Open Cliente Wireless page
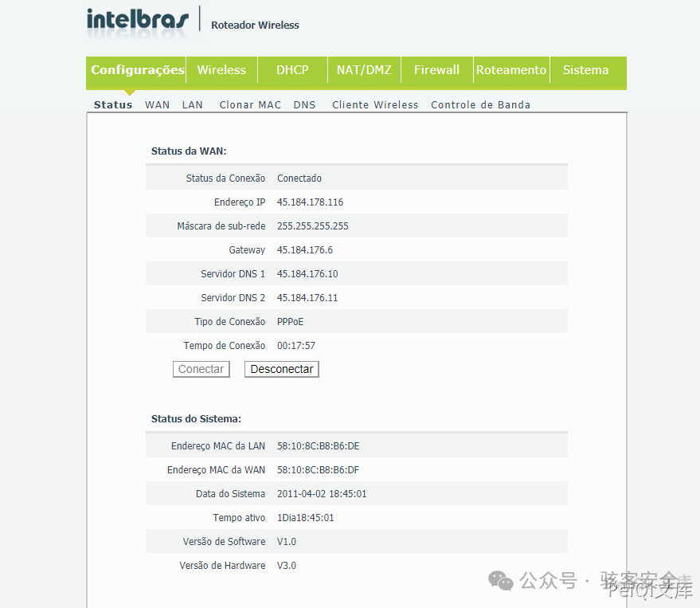700x608 pixels. point(375,105)
